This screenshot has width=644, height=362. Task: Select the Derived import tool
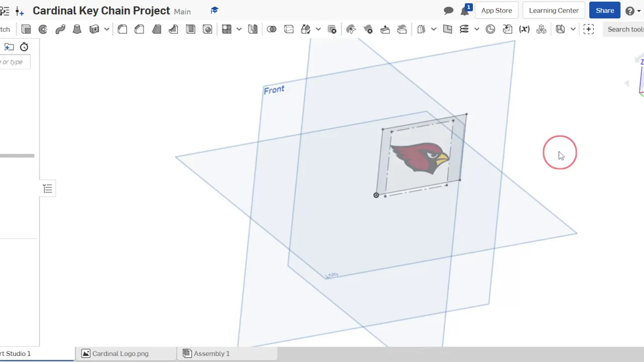pyautogui.click(x=507, y=29)
